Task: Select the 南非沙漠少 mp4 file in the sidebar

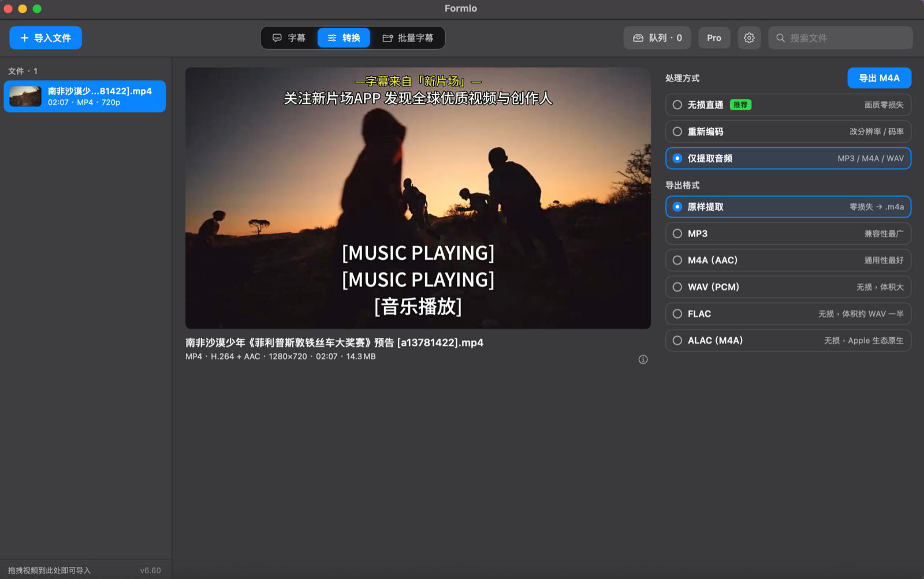Action: point(85,96)
